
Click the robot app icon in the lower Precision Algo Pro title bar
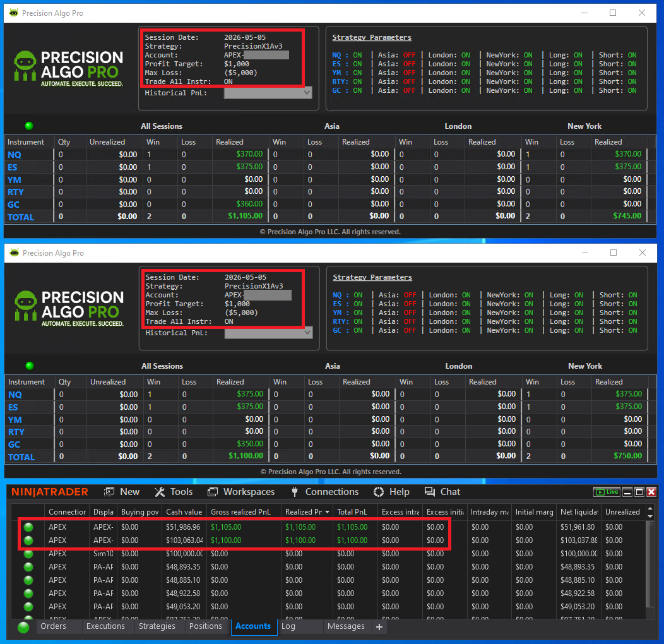(15, 253)
